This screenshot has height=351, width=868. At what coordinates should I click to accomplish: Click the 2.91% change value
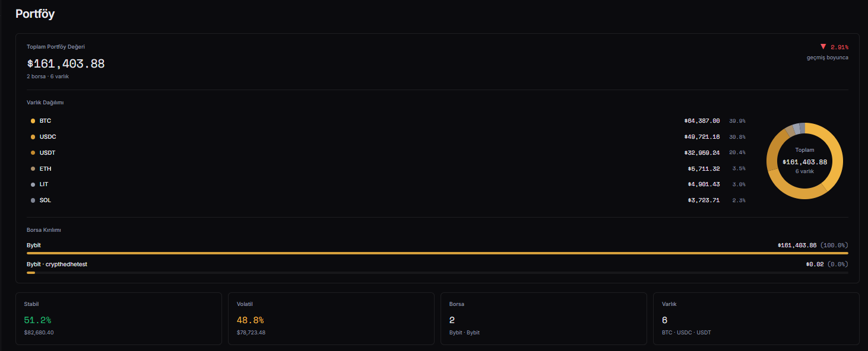coord(840,47)
